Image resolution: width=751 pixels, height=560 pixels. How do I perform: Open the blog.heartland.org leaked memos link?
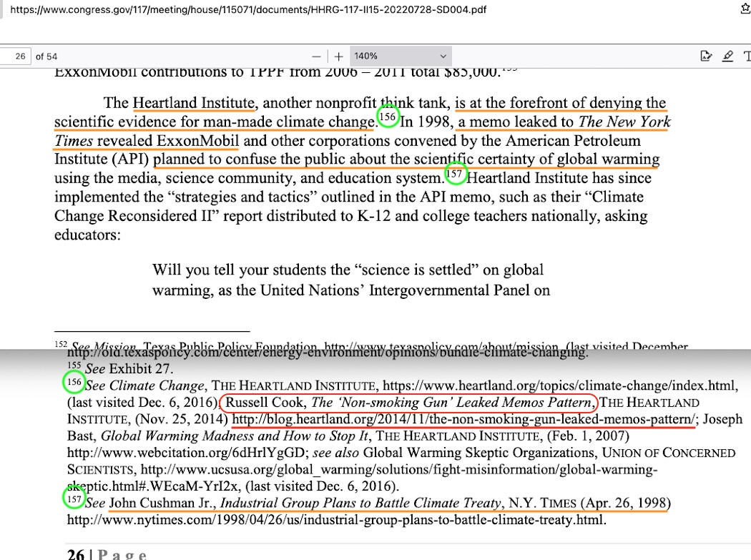coord(463,420)
